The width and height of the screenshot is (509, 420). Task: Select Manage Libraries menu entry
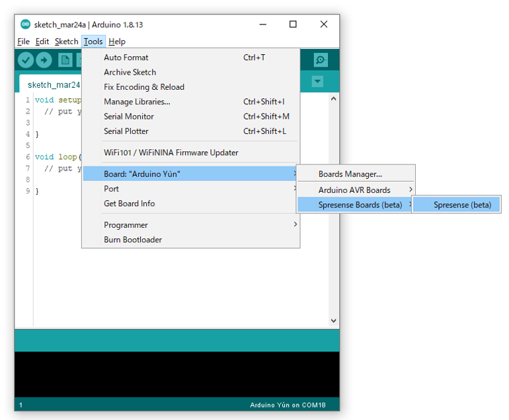(137, 102)
